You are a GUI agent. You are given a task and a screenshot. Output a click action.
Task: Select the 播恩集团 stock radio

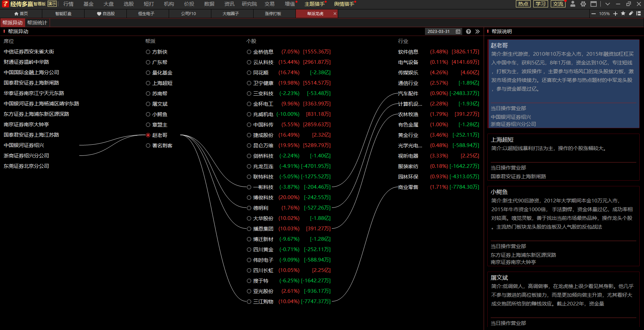(249, 229)
